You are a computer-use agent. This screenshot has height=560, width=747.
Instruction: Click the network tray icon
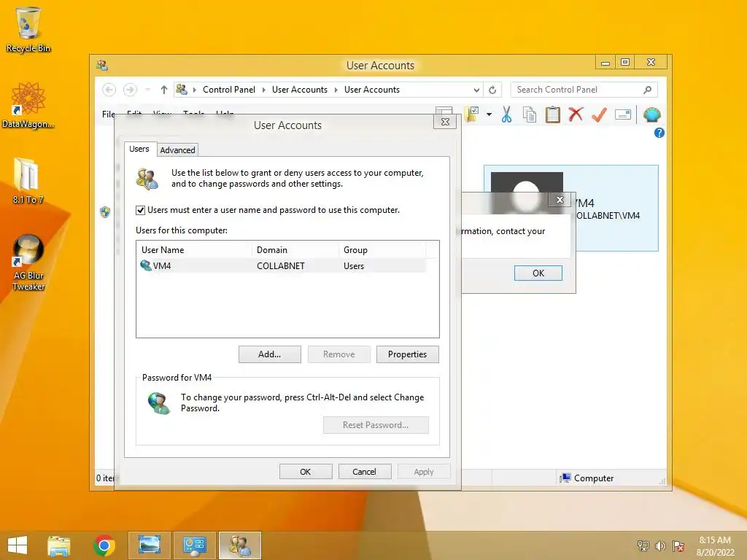643,546
